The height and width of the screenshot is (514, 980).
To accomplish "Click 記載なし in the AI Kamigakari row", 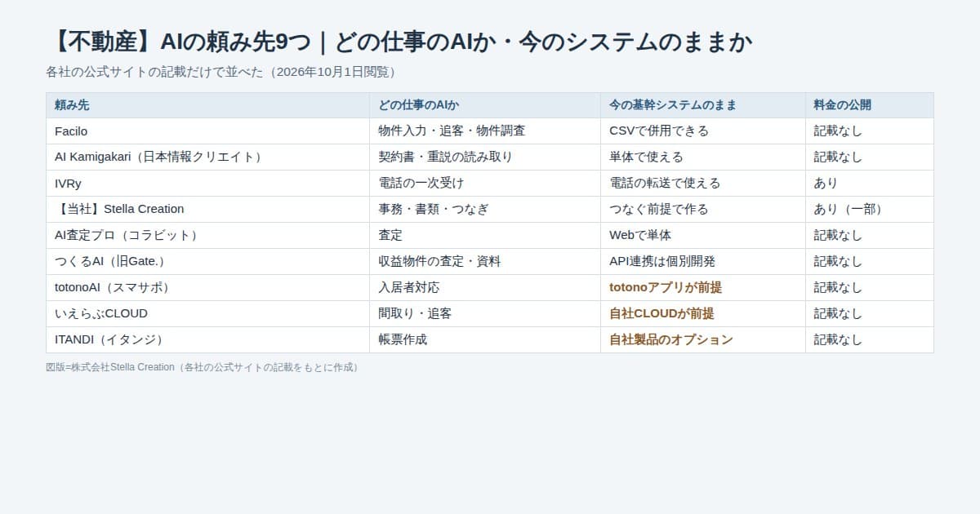I will tap(870, 157).
